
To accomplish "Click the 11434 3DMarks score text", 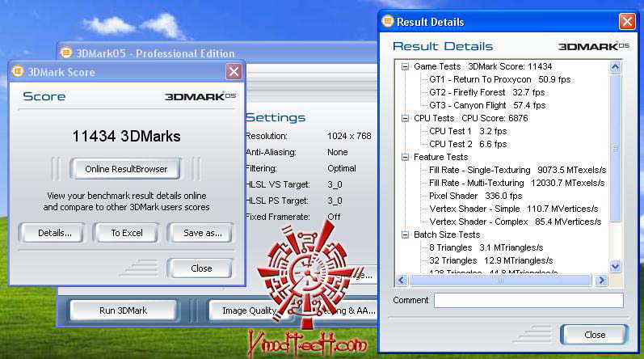I will point(126,136).
